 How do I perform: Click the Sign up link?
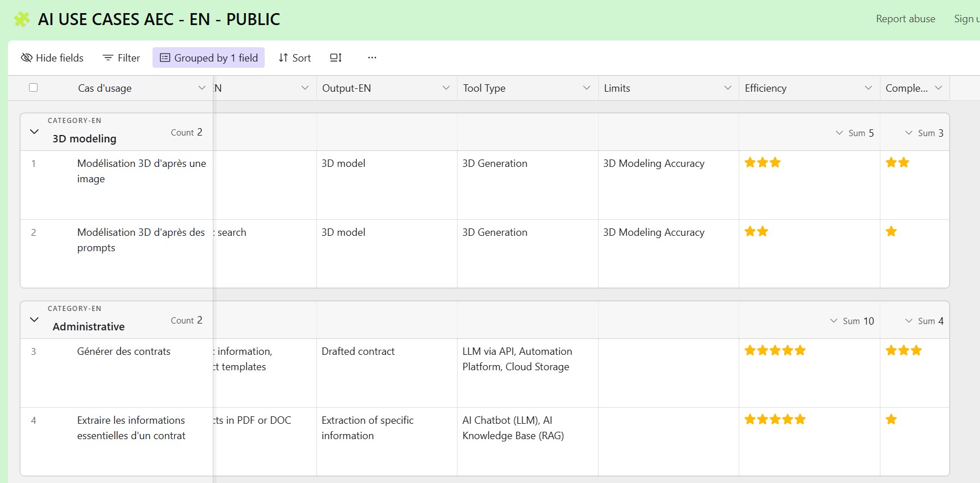967,19
